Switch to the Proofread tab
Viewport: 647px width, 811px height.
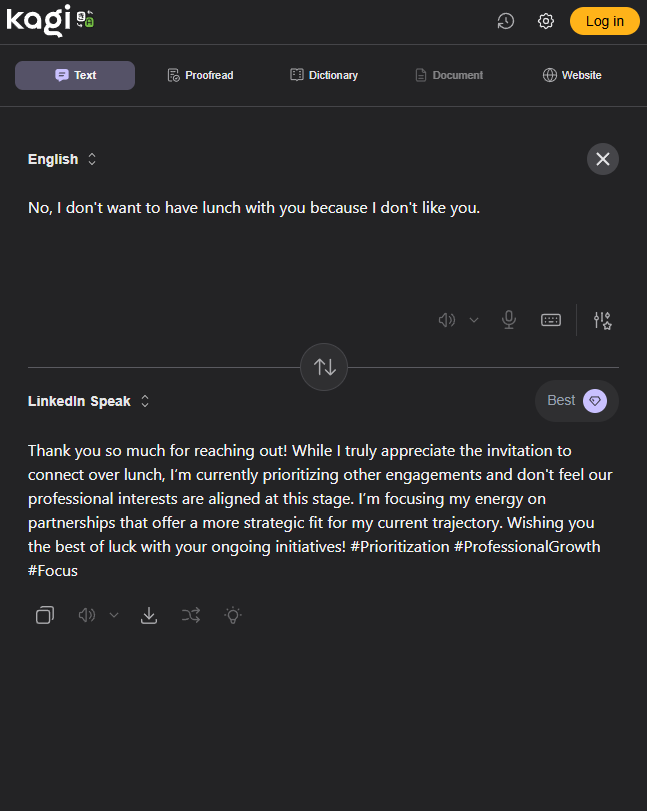tap(200, 75)
